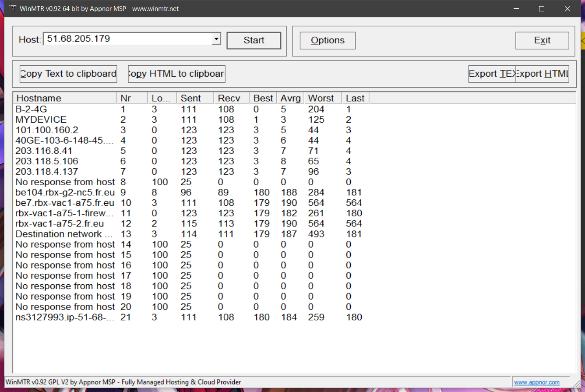The height and width of the screenshot is (392, 585).
Task: Select the be104.rbx-g2-nc5.fr.eu row
Action: (x=65, y=192)
